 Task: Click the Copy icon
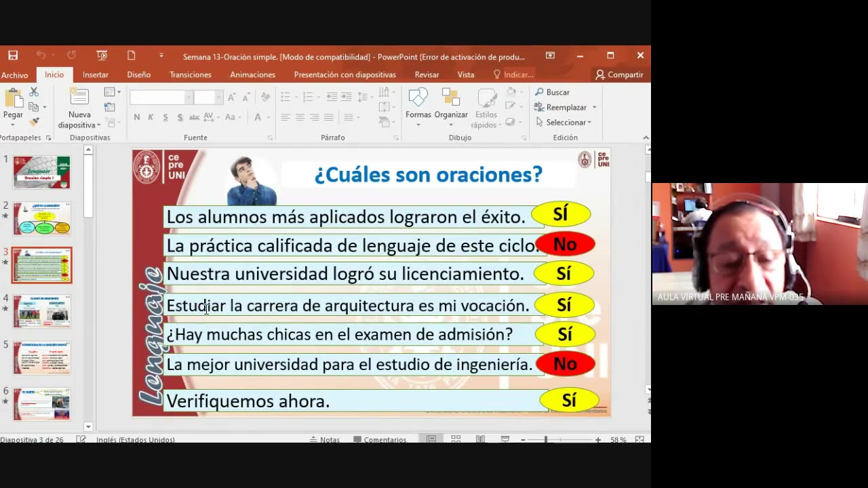33,107
